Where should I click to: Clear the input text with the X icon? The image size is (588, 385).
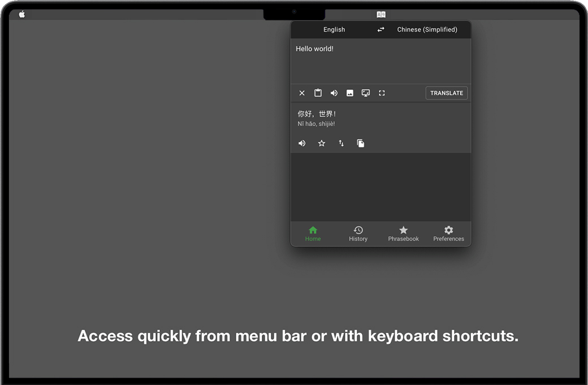point(302,93)
